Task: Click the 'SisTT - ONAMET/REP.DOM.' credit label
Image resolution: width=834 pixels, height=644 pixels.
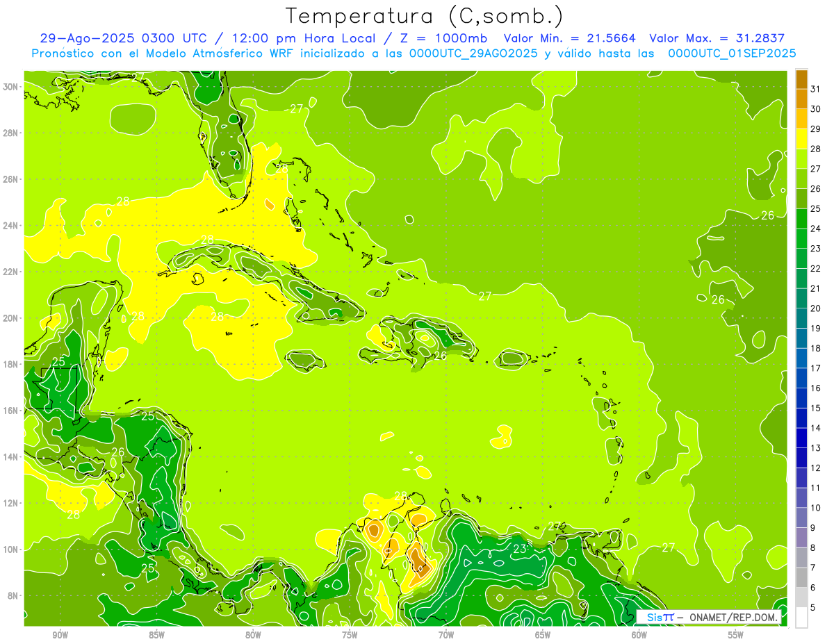Action: (x=710, y=618)
